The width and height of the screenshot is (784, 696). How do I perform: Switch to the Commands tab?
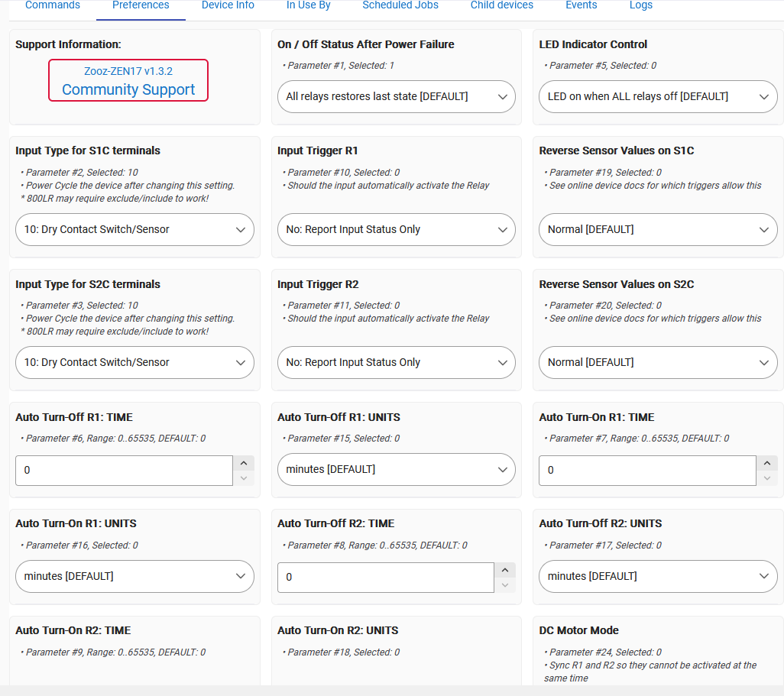[x=53, y=5]
